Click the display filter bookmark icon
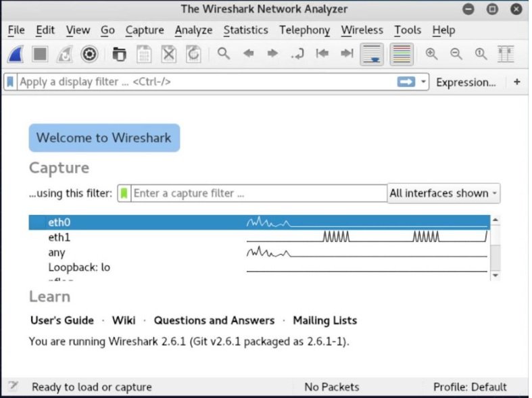 10,82
